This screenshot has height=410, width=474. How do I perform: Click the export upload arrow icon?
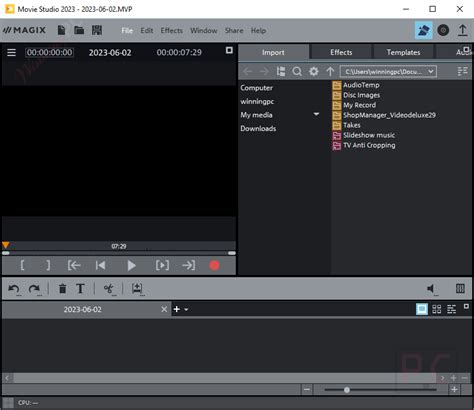(x=462, y=30)
